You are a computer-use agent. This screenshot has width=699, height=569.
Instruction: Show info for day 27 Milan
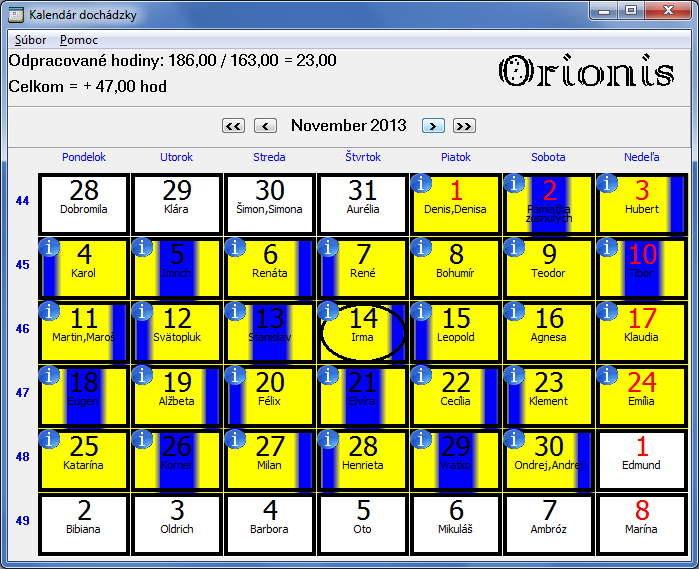click(235, 439)
